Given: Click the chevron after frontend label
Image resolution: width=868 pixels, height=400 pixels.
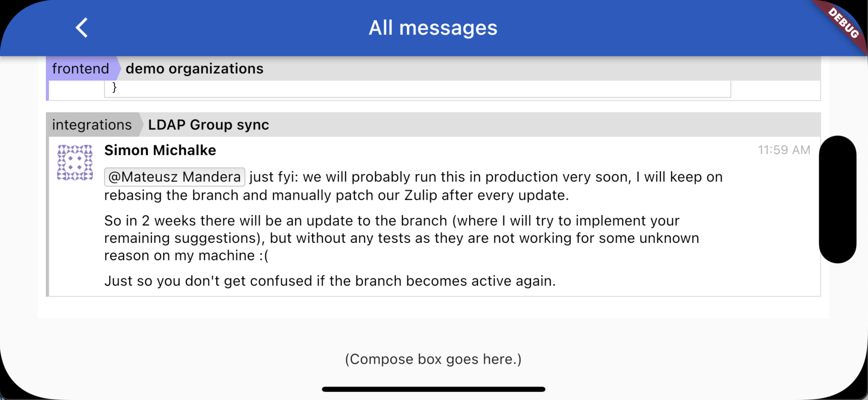Looking at the screenshot, I should point(118,68).
